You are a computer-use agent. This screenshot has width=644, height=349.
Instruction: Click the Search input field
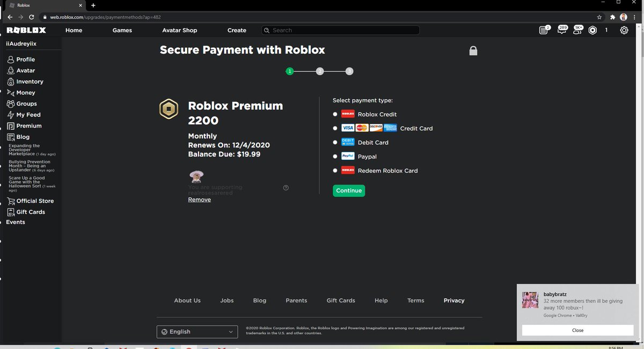[x=340, y=31]
